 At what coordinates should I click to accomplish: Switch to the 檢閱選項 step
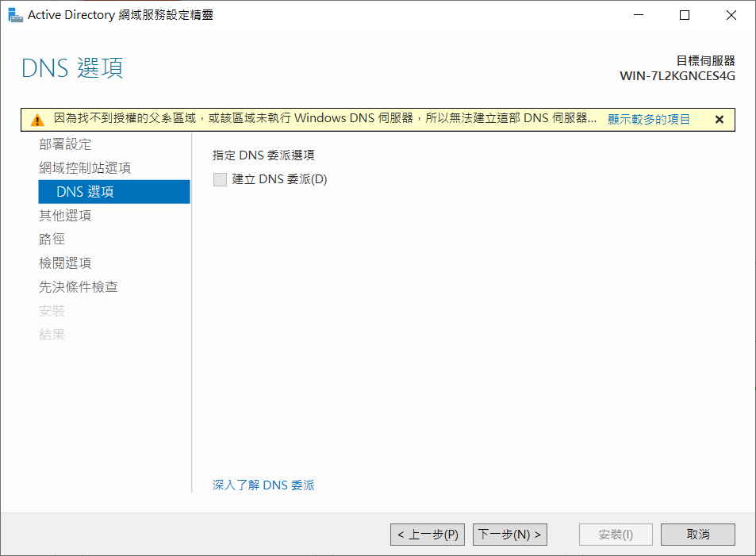coord(65,263)
